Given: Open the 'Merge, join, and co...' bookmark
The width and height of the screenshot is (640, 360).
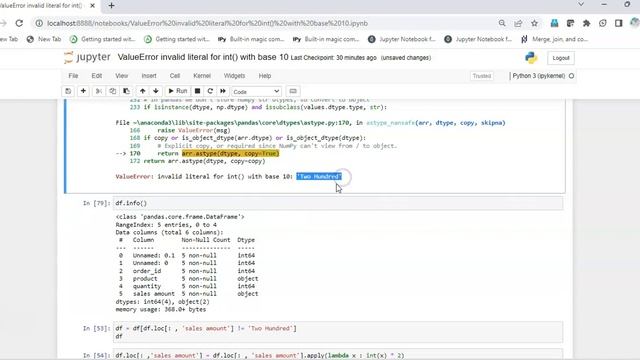Looking at the screenshot, I should (x=554, y=39).
